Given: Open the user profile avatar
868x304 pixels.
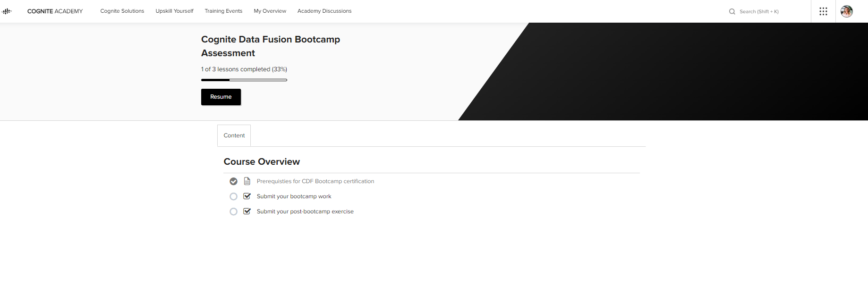Looking at the screenshot, I should pos(847,11).
